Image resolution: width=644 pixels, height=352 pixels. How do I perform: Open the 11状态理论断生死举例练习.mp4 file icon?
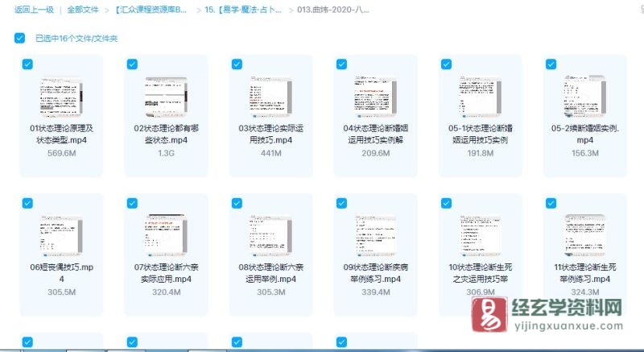[x=584, y=234]
